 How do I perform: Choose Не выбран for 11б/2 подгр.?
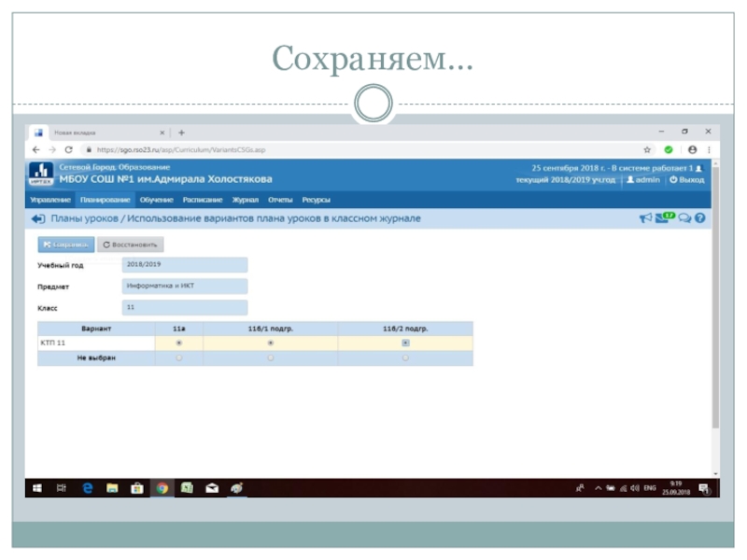click(405, 357)
